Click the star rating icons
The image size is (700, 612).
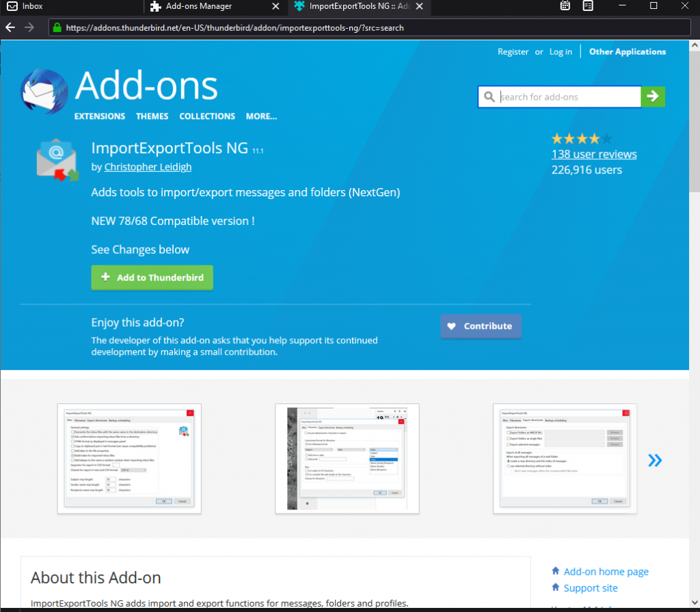tap(582, 139)
